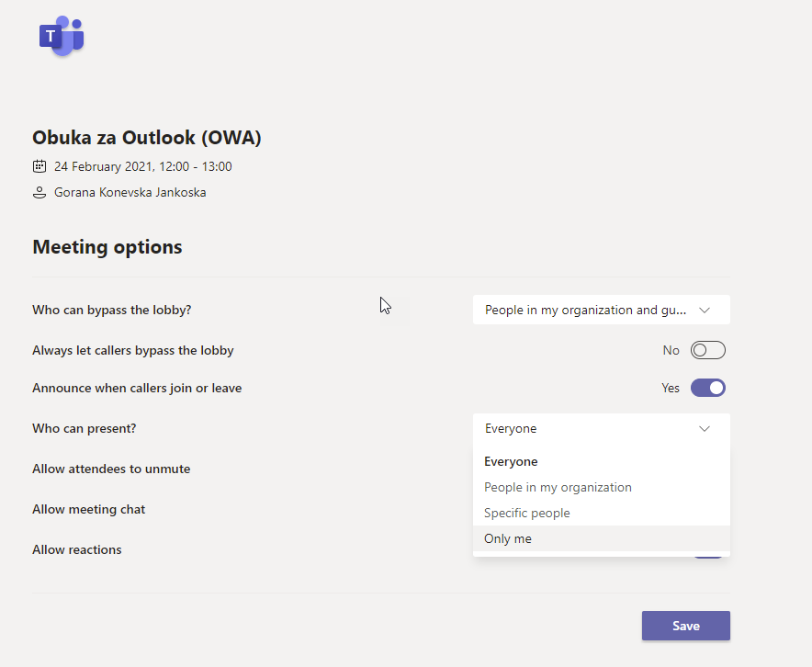Click the meeting date and time text
This screenshot has height=667, width=812.
(x=143, y=166)
